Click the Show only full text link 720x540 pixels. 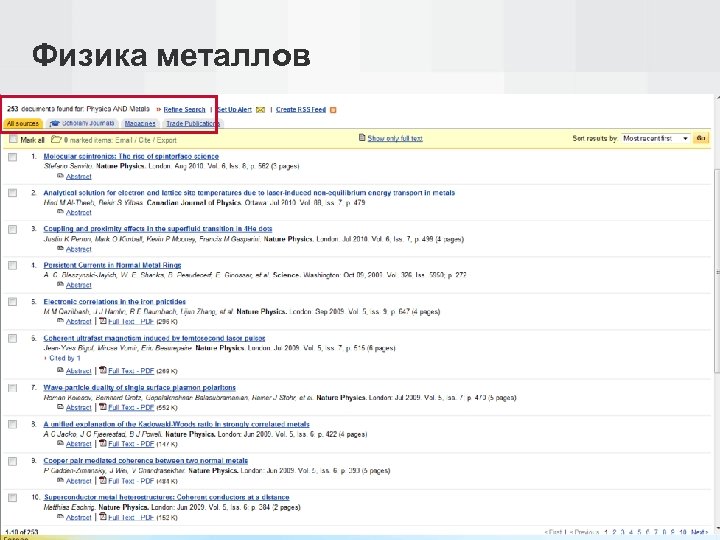pyautogui.click(x=395, y=138)
